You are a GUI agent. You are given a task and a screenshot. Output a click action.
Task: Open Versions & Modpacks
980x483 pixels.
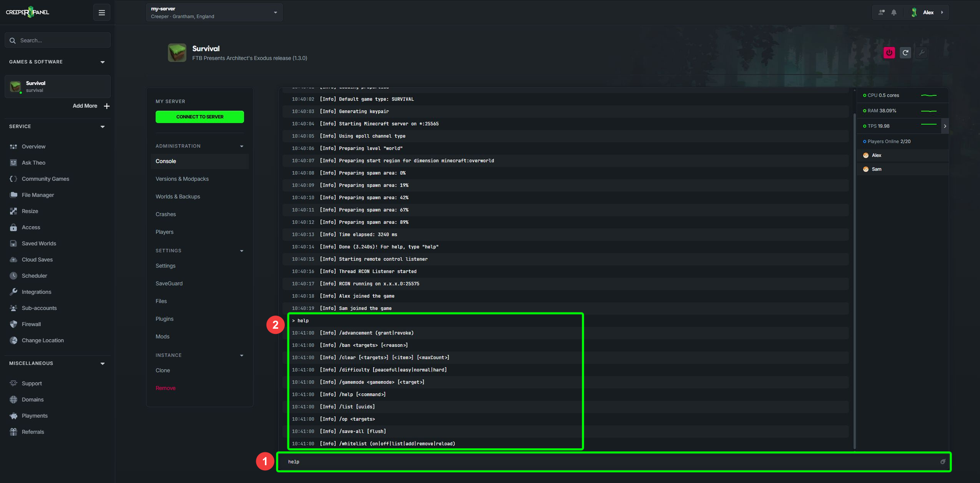(182, 179)
